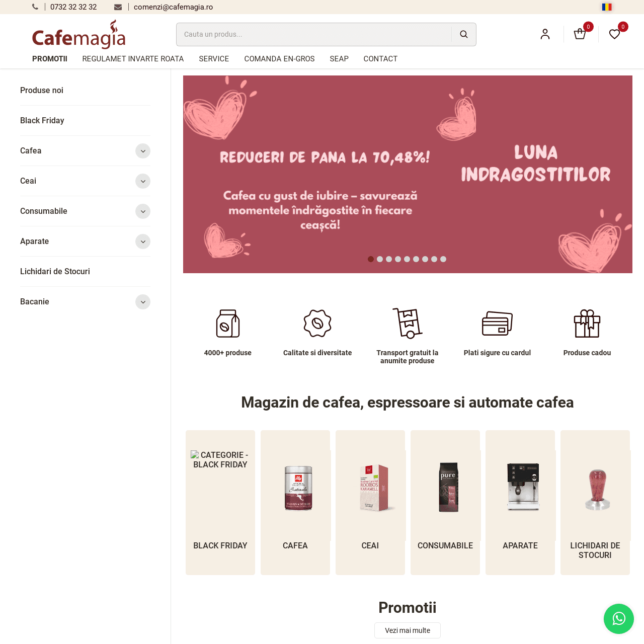Viewport: 644px width, 644px height.
Task: Click the Romanian flag language icon
Action: coord(607,7)
